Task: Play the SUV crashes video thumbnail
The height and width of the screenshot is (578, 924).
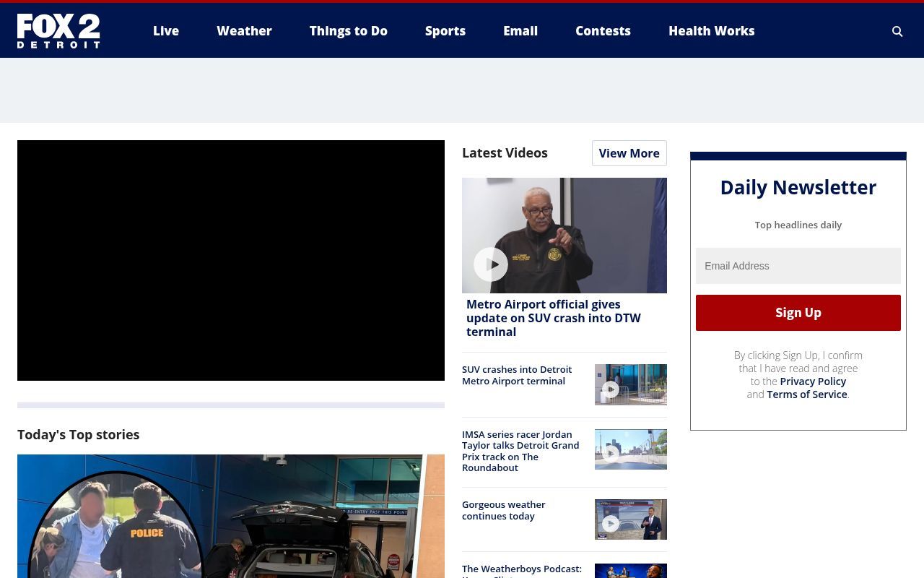Action: point(631,384)
